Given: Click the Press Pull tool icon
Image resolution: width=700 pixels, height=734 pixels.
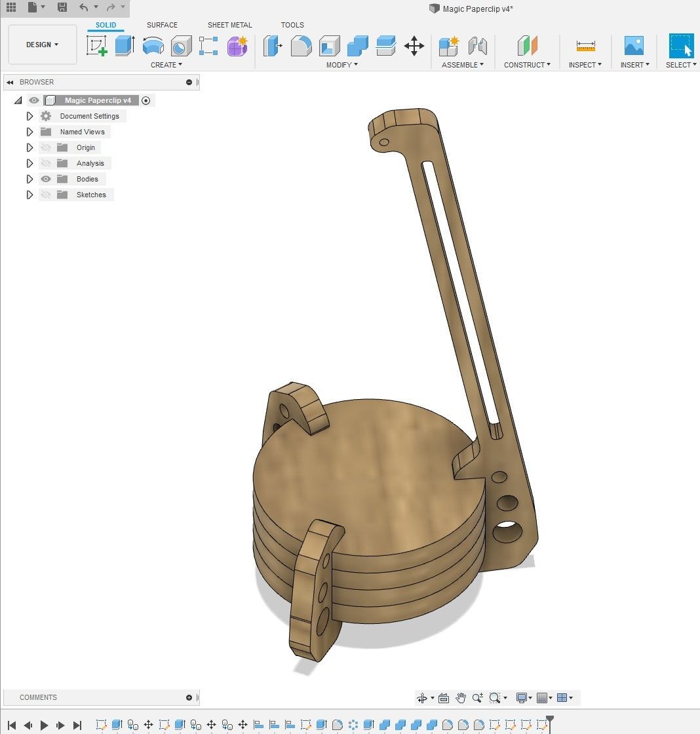Looking at the screenshot, I should [x=273, y=46].
